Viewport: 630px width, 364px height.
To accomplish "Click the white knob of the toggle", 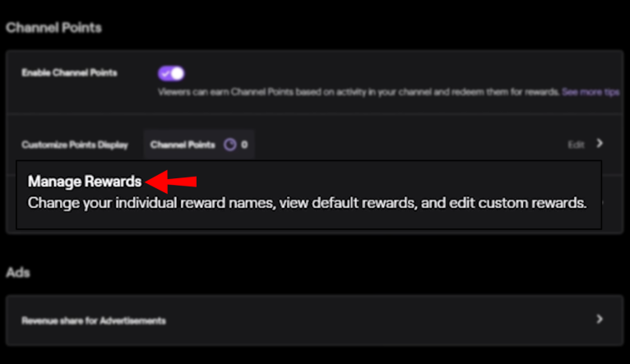I will [x=177, y=73].
